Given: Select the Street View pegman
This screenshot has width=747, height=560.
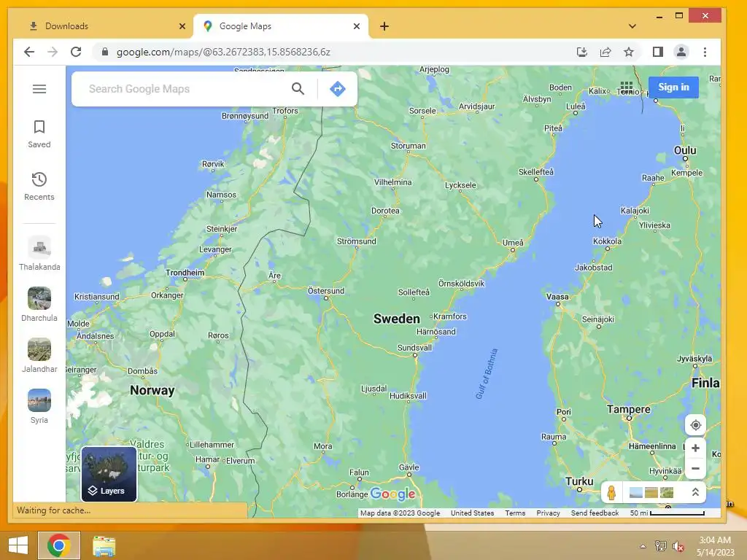Looking at the screenshot, I should coord(612,492).
